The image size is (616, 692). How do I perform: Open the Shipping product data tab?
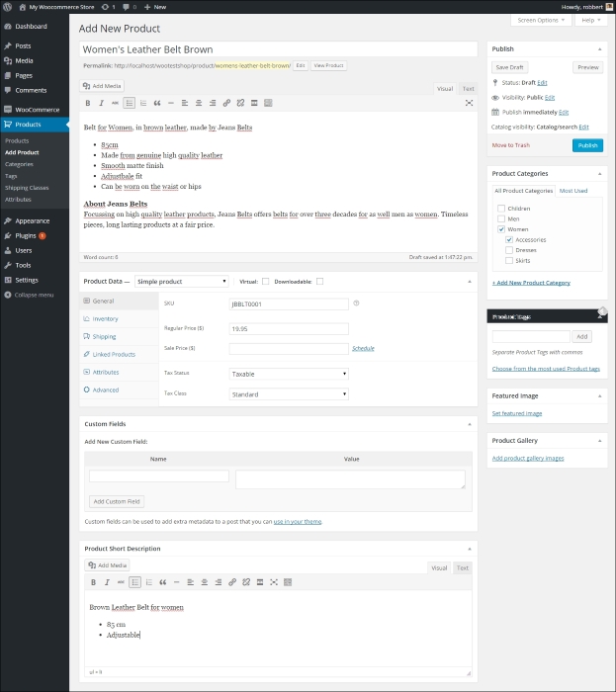119,336
